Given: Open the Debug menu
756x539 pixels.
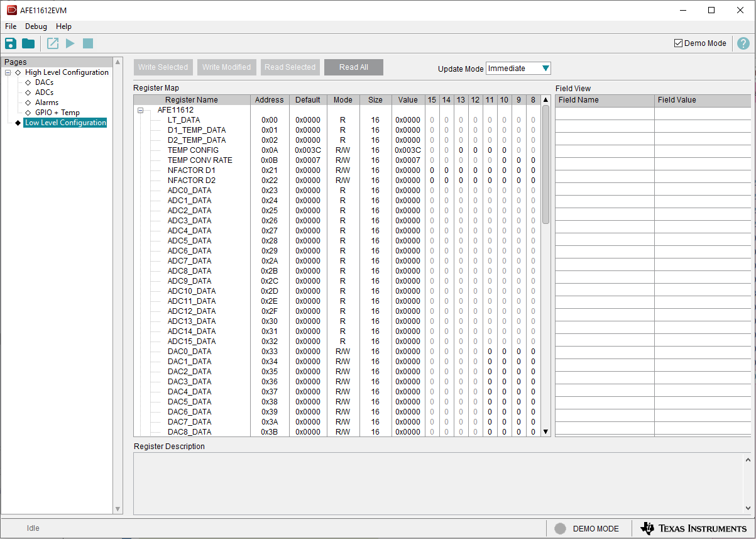Looking at the screenshot, I should 36,26.
